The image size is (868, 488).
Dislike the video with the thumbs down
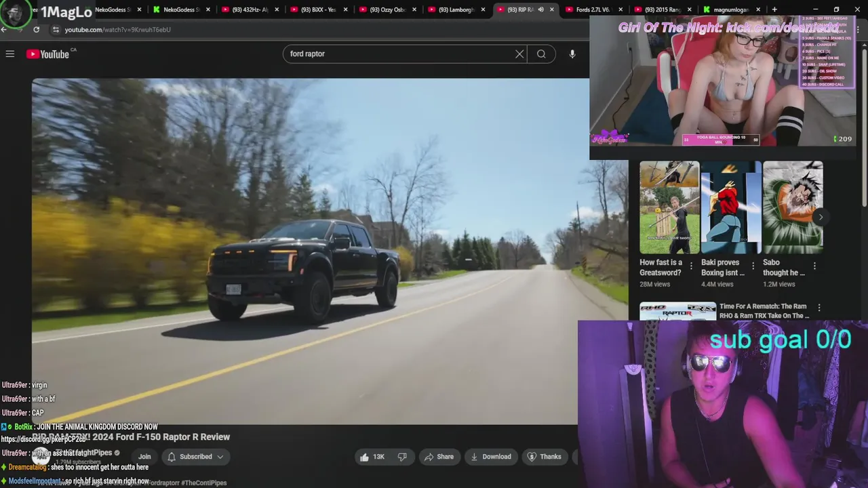[402, 457]
